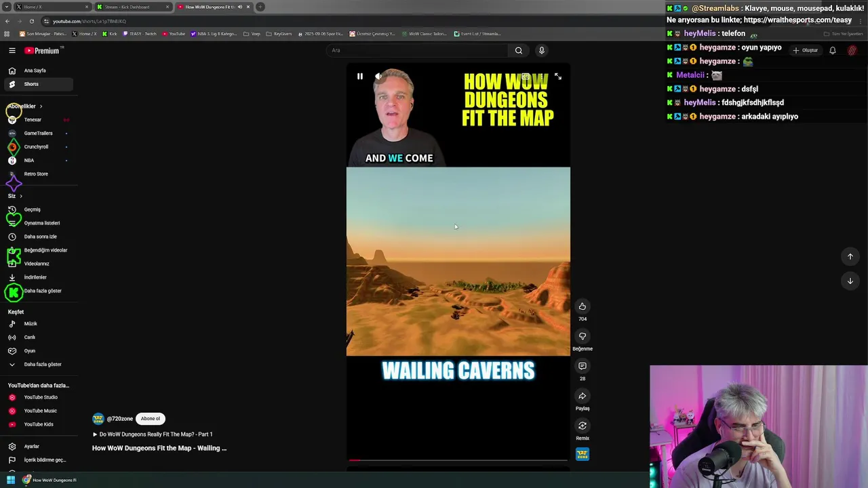Open Müzik in Keşfet section

38,324
